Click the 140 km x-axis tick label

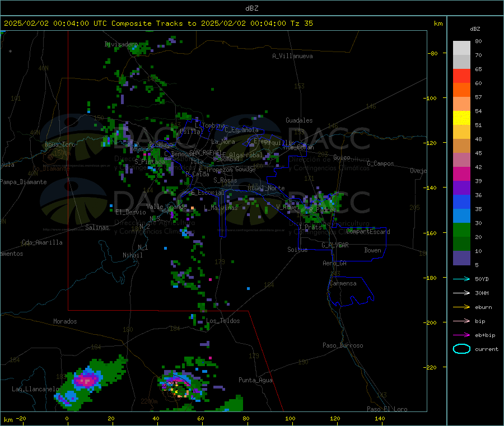380,418
